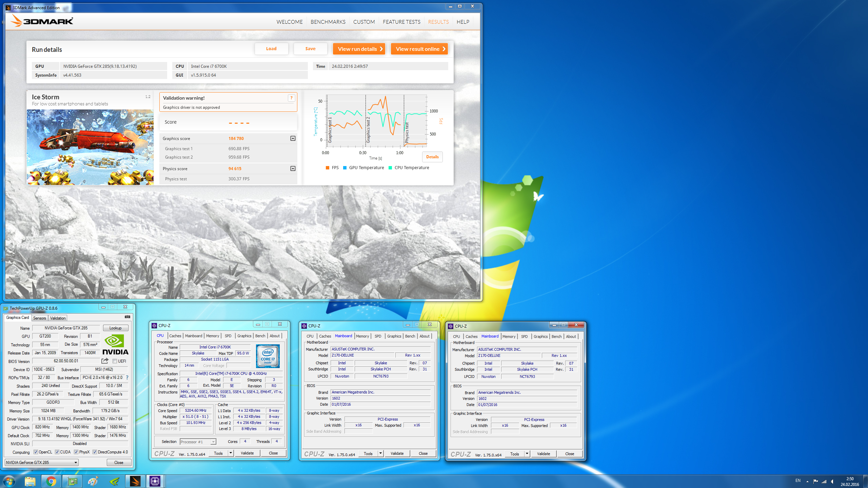Click the GPU-Z screenshot camera icon
The height and width of the screenshot is (488, 868).
click(x=127, y=317)
